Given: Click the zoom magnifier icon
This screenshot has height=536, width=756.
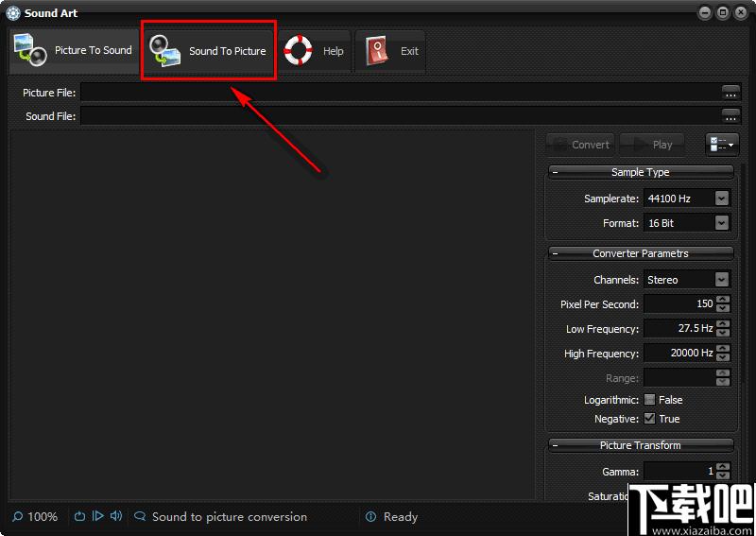Looking at the screenshot, I should tap(17, 517).
